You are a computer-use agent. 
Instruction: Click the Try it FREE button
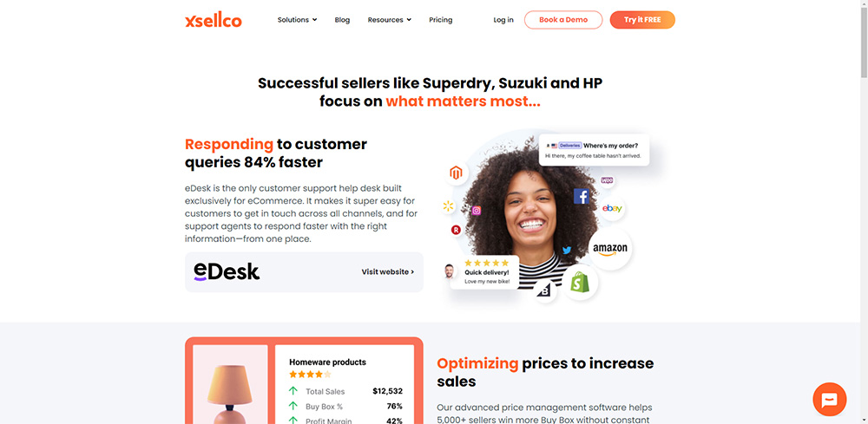click(642, 20)
